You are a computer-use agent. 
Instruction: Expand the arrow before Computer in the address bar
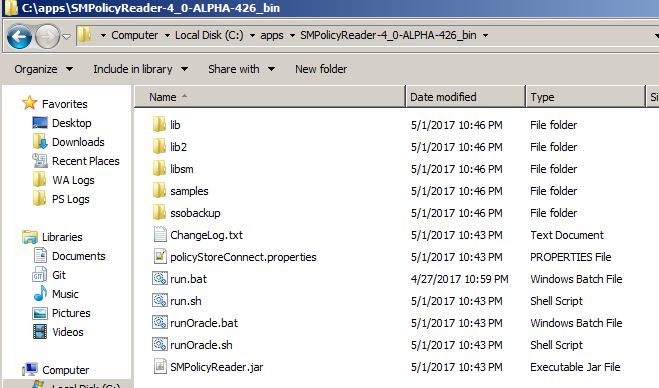pyautogui.click(x=103, y=35)
